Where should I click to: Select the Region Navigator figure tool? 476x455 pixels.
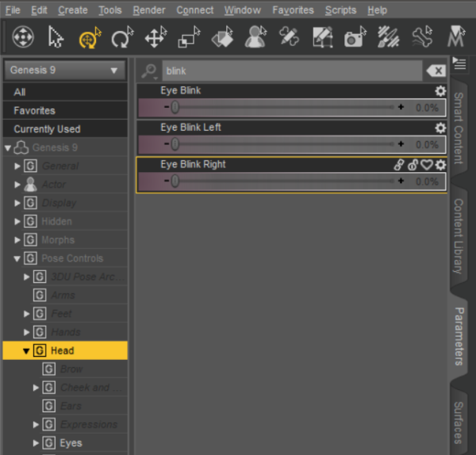coord(255,37)
